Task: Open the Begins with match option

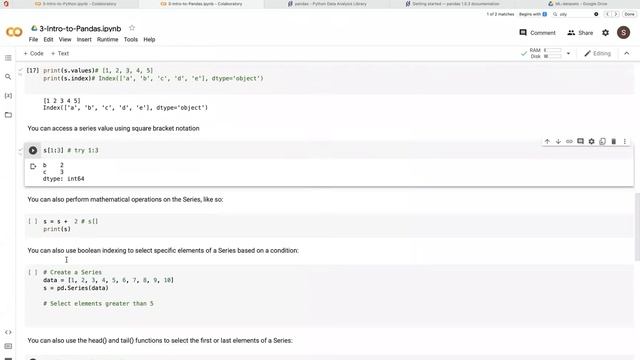Action: coord(533,14)
